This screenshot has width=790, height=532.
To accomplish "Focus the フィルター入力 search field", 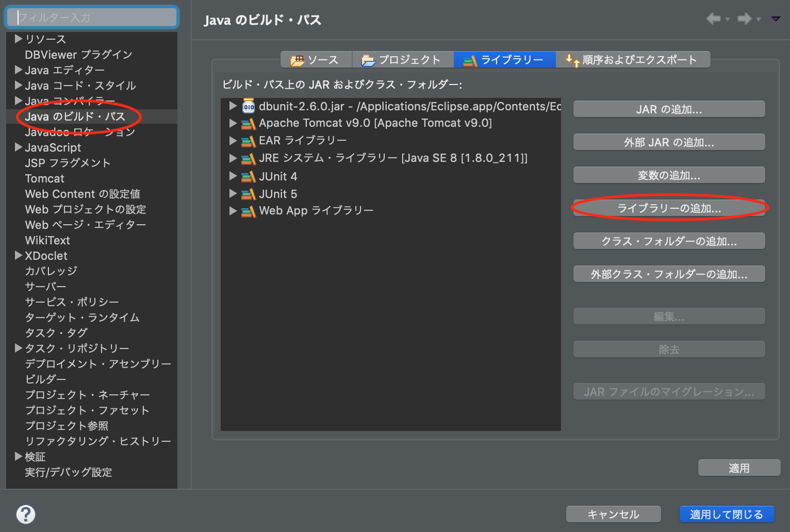I will click(x=92, y=17).
